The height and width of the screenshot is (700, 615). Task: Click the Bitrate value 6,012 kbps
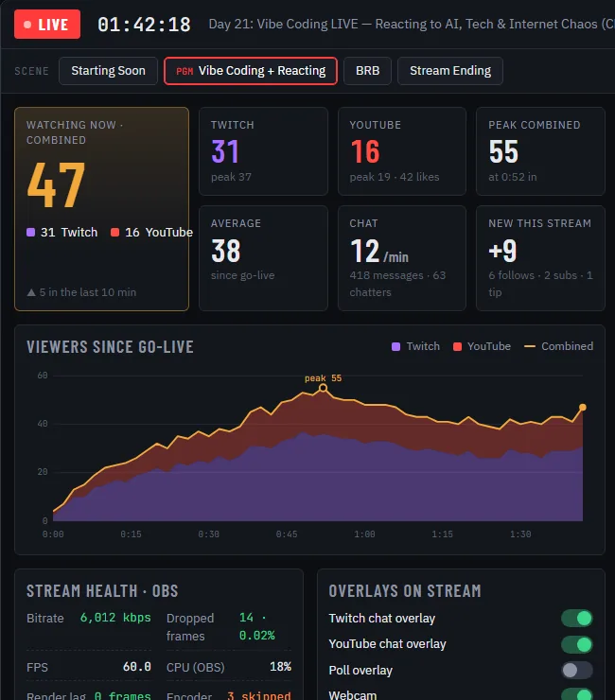(x=115, y=618)
